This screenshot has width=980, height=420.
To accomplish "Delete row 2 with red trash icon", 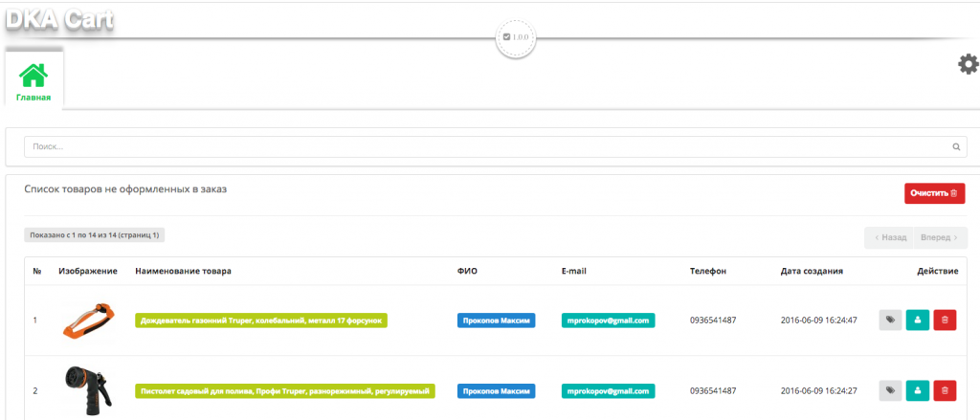I will 944,389.
